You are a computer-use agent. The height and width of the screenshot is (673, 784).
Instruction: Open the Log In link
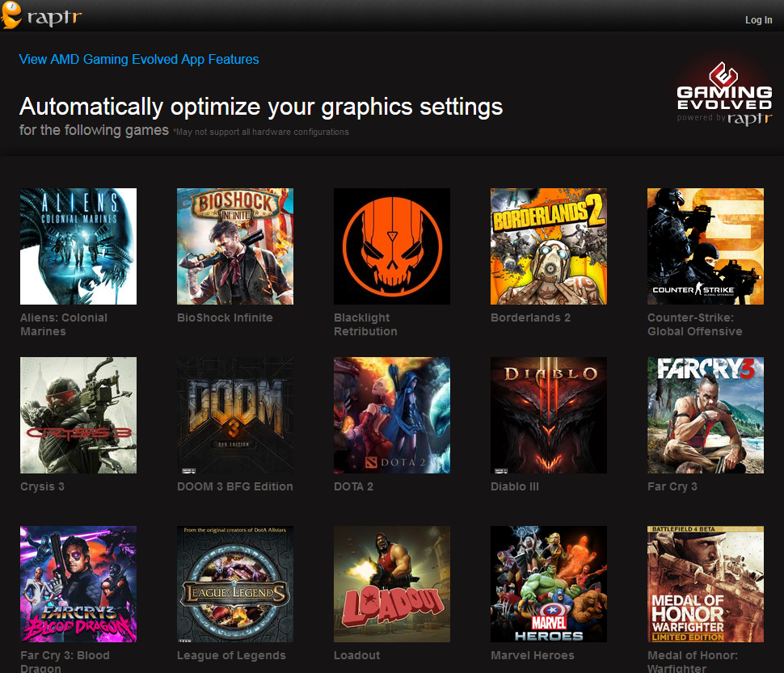(x=758, y=20)
